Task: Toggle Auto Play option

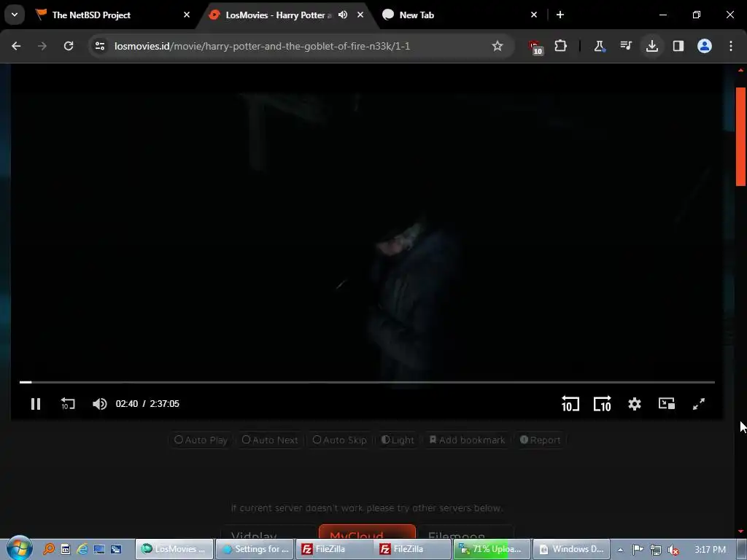Action: pos(201,440)
